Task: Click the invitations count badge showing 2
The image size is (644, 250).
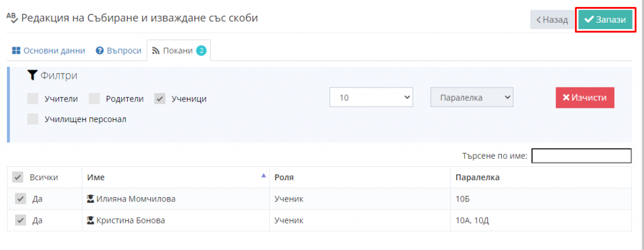Action: click(x=201, y=50)
